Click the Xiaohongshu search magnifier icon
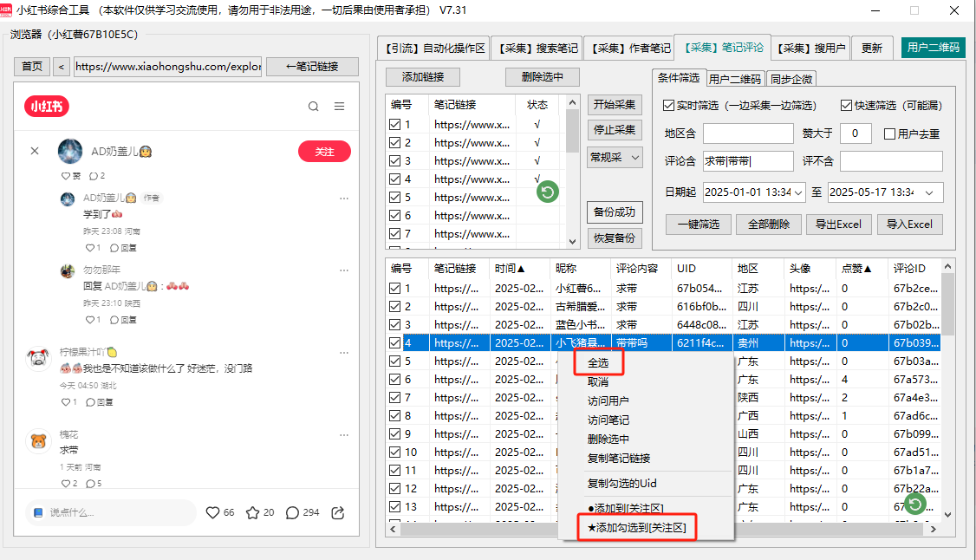This screenshot has width=976, height=560. [x=314, y=107]
